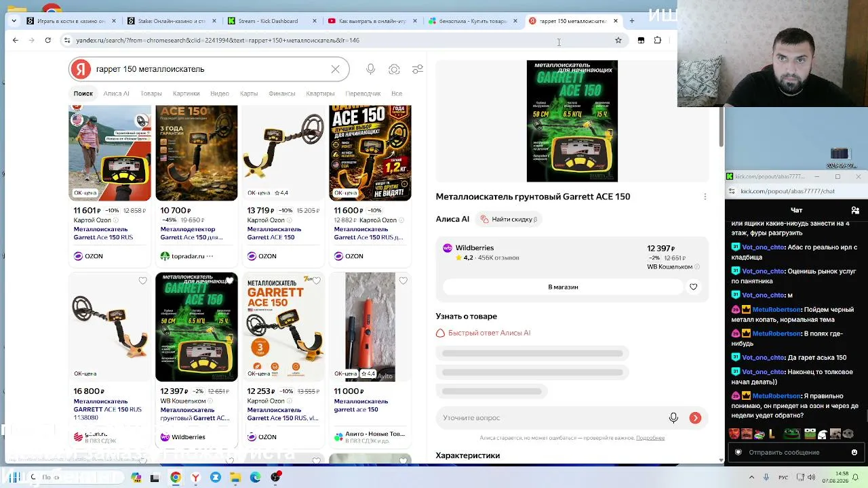Open the 'Подробнее' link under Alice disclaimer
Image resolution: width=868 pixels, height=488 pixels.
(650, 438)
